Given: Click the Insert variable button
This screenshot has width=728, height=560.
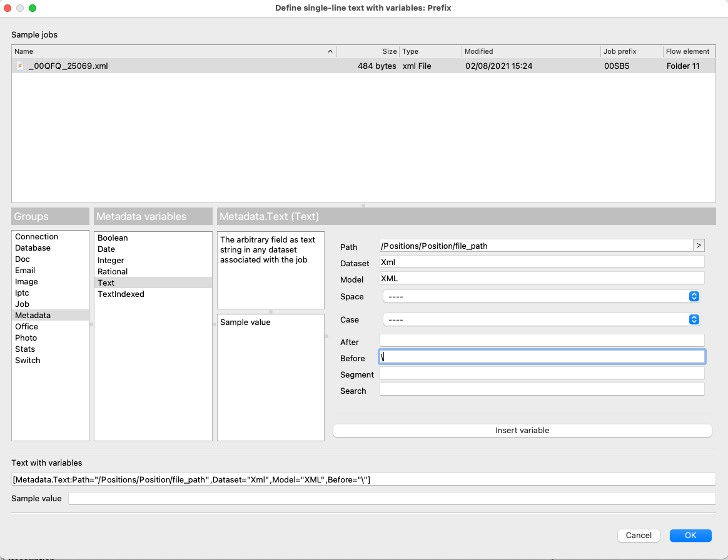Looking at the screenshot, I should (522, 431).
